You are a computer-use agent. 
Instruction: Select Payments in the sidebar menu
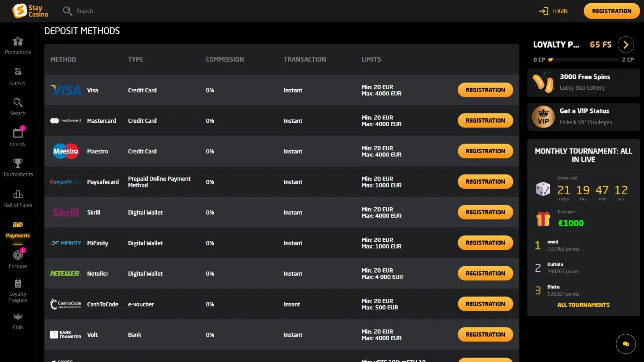(x=18, y=230)
